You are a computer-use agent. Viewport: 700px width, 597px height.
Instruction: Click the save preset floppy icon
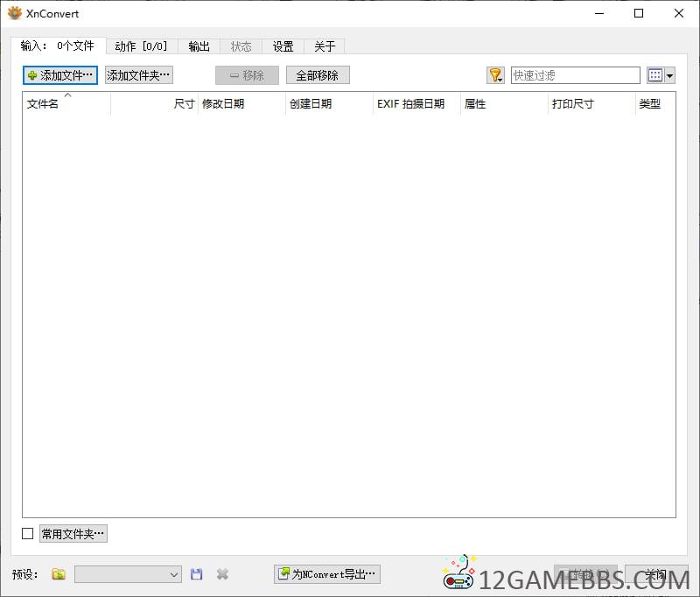tap(196, 574)
